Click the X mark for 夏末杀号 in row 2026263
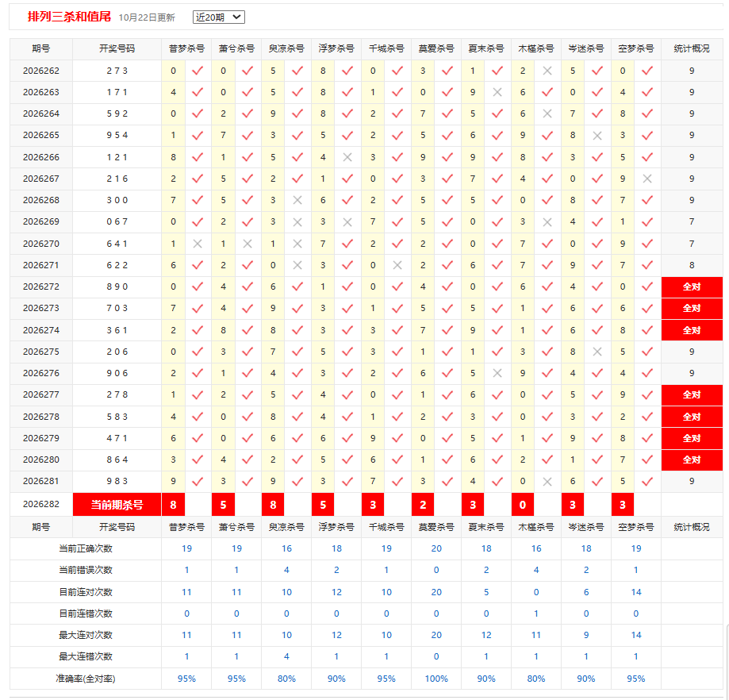This screenshot has width=729, height=700. (x=497, y=92)
